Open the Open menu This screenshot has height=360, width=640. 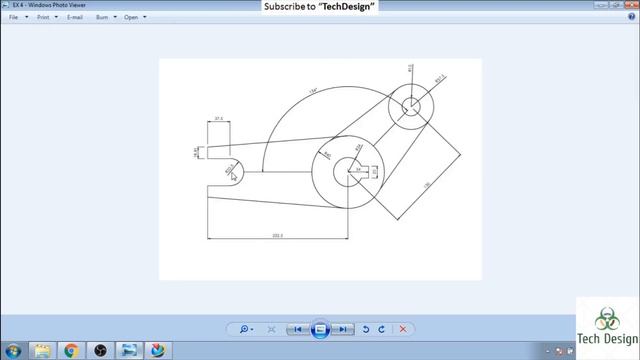coord(131,17)
